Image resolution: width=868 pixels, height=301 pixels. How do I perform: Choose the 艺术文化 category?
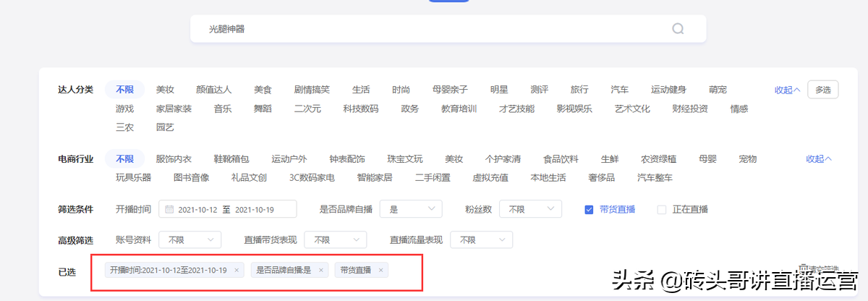632,109
